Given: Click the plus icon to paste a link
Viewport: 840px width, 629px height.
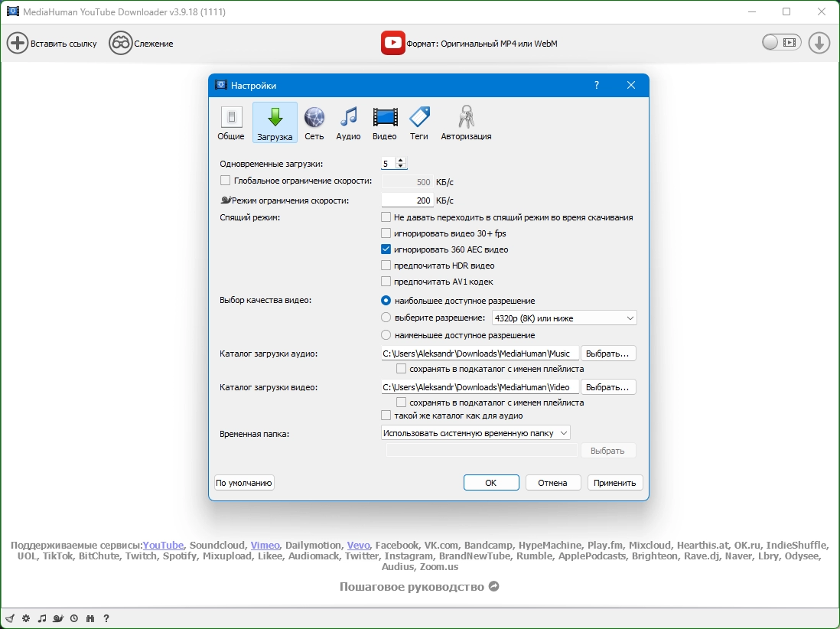Looking at the screenshot, I should 17,44.
